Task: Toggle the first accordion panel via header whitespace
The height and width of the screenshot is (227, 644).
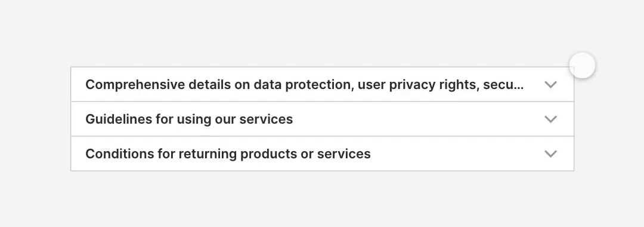Action: (x=534, y=84)
